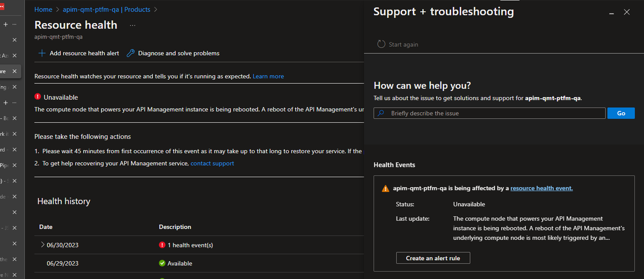Click the green Available check icon
This screenshot has height=279, width=644.
point(162,263)
